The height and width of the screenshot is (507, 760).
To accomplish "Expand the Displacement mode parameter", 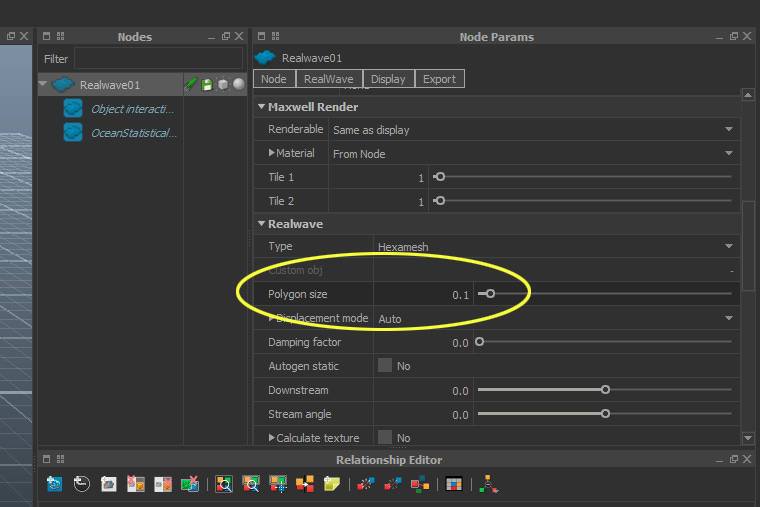I will pyautogui.click(x=271, y=318).
